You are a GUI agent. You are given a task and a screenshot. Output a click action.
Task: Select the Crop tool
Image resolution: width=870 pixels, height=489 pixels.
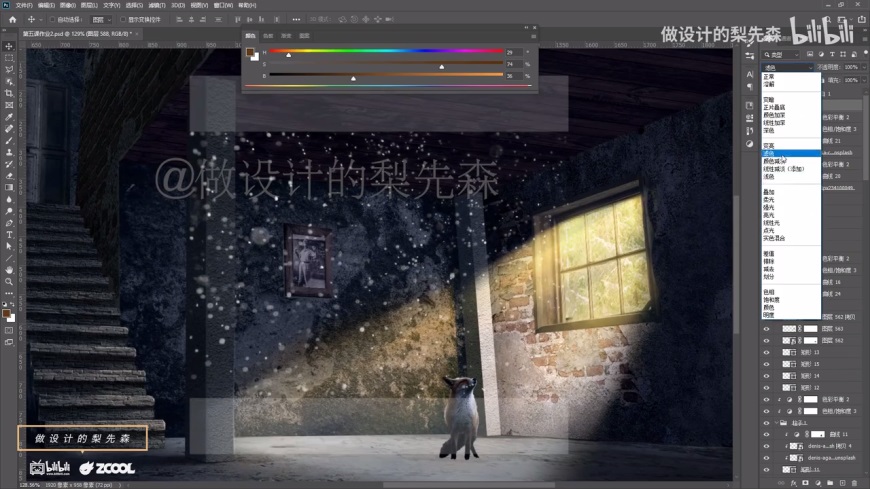click(x=9, y=93)
